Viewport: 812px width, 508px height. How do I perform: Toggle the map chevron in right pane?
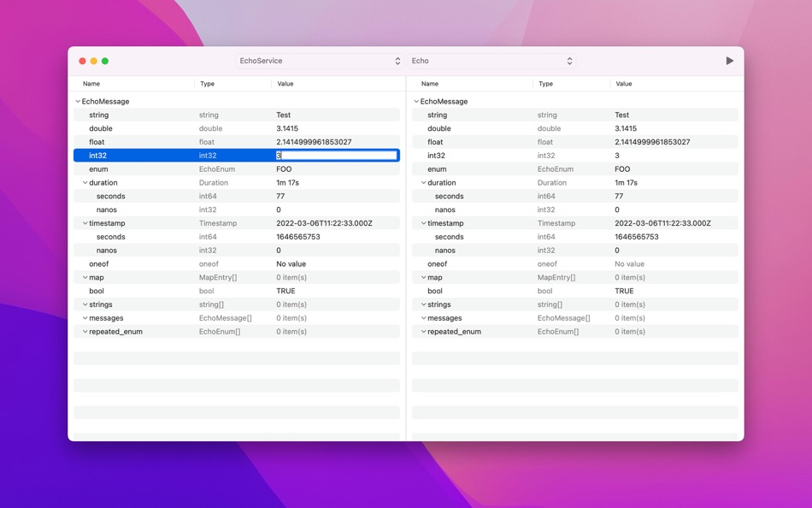424,277
